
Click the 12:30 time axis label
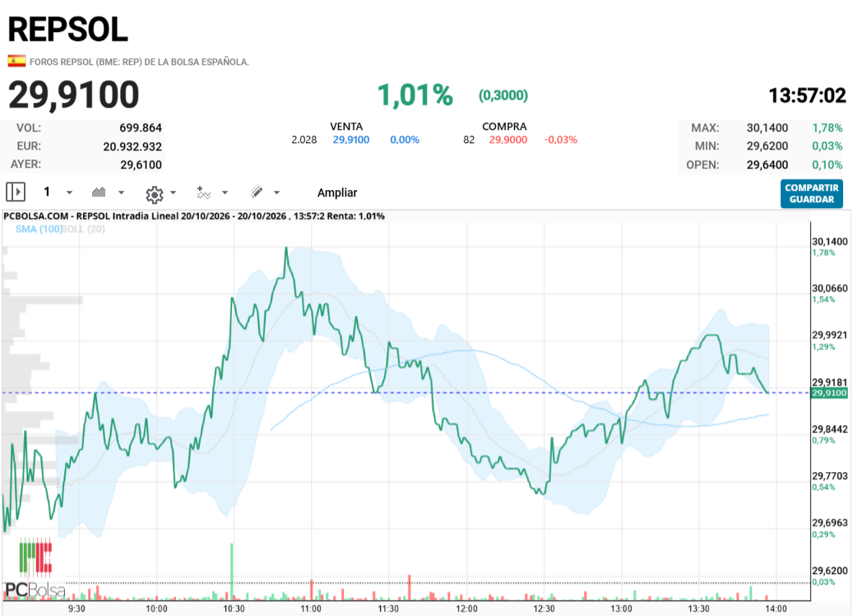(x=544, y=609)
